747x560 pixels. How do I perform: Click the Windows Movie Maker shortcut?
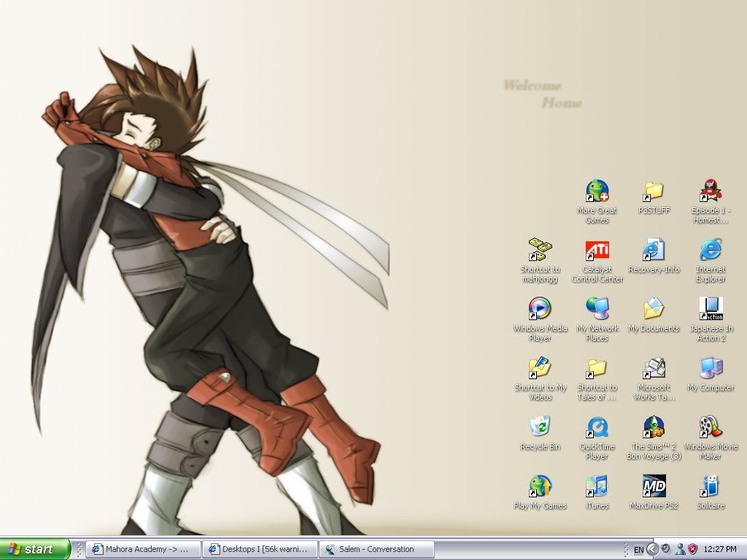(711, 428)
